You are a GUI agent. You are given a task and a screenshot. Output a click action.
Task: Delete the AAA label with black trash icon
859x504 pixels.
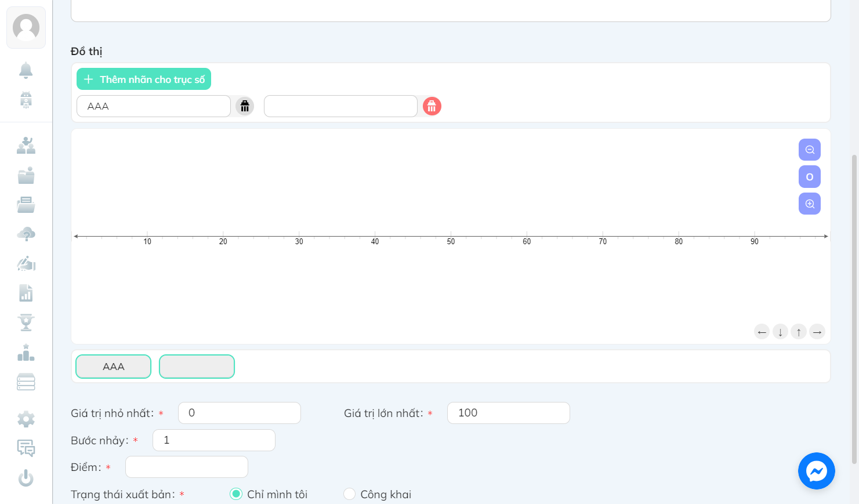[x=245, y=106]
